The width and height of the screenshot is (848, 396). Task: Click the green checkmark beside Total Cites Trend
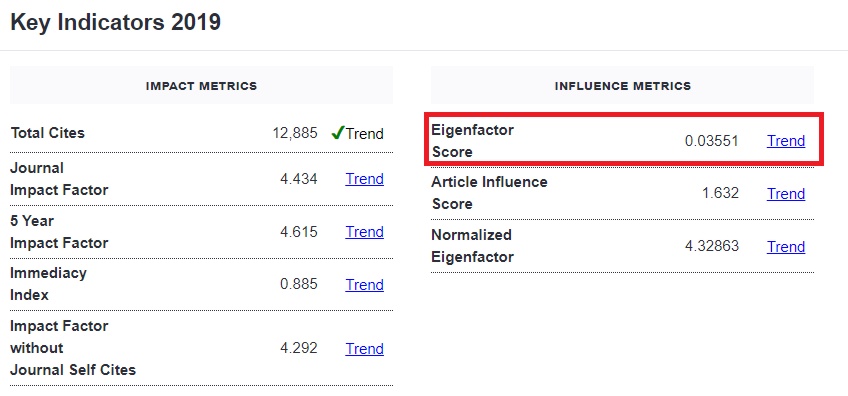pos(337,133)
